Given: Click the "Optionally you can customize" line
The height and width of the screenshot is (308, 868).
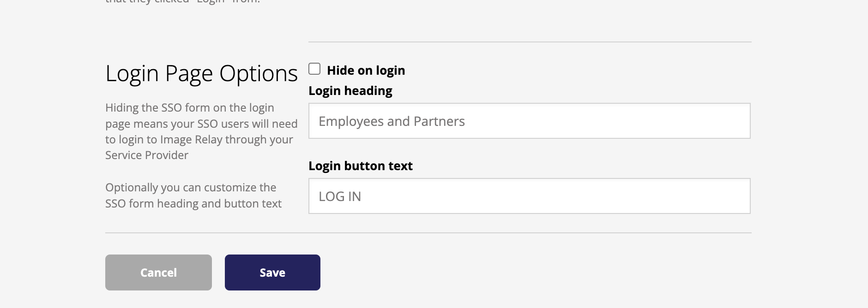Looking at the screenshot, I should [x=190, y=188].
